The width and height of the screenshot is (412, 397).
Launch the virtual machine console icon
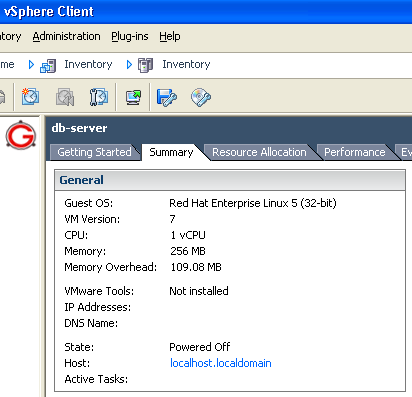(133, 97)
